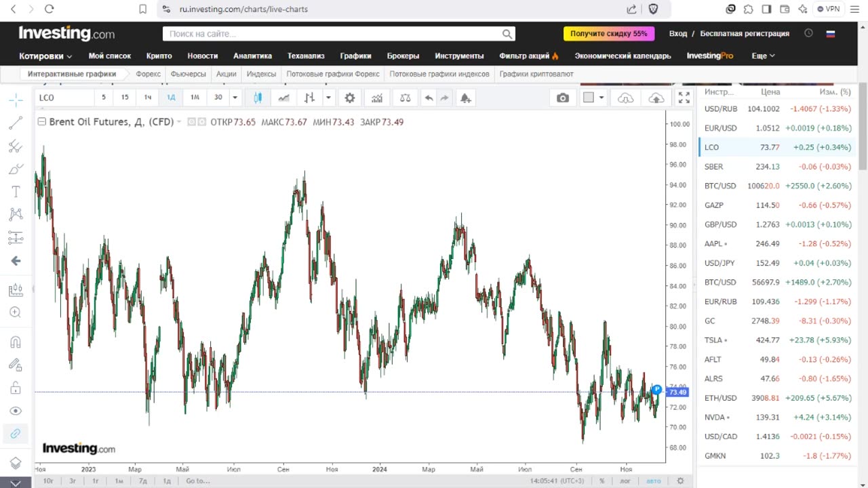Screen dimensions: 868x488
Task: Toggle the % percentage scale button
Action: click(601, 481)
